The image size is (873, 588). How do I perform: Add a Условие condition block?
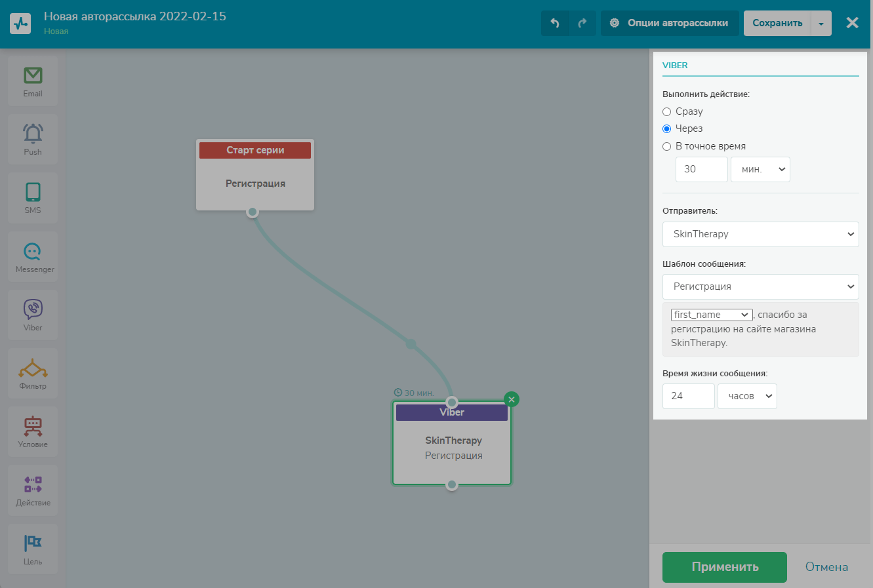(33, 432)
